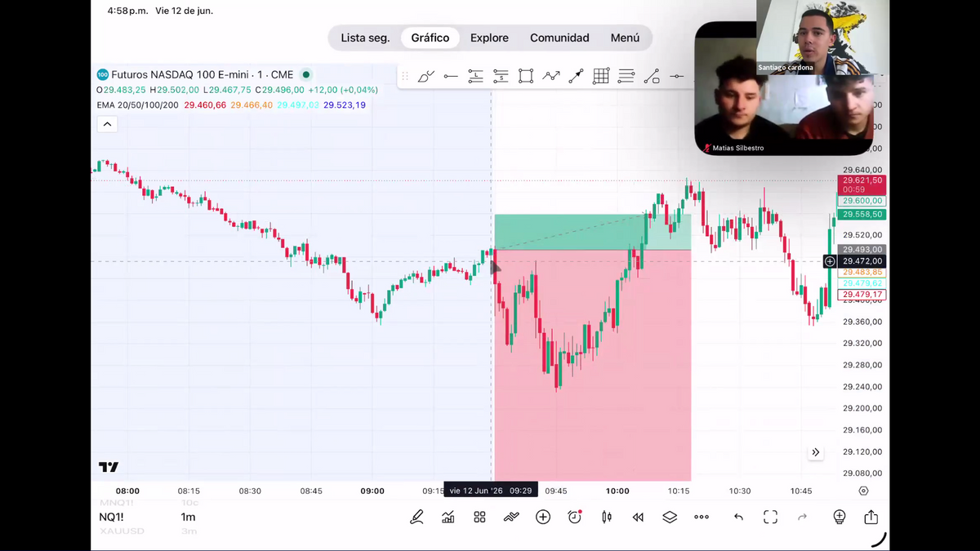Change the candlestick chart type

pyautogui.click(x=607, y=517)
